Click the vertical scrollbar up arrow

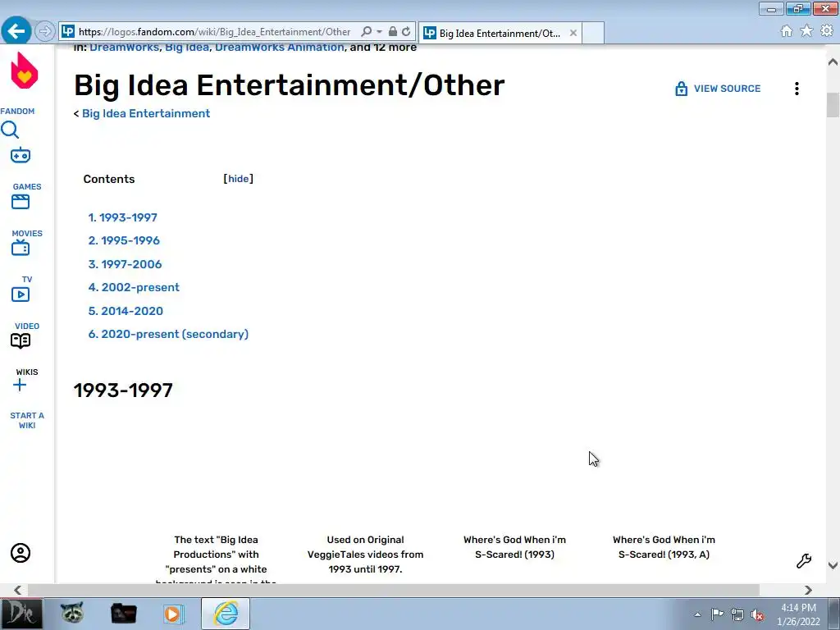tap(833, 62)
